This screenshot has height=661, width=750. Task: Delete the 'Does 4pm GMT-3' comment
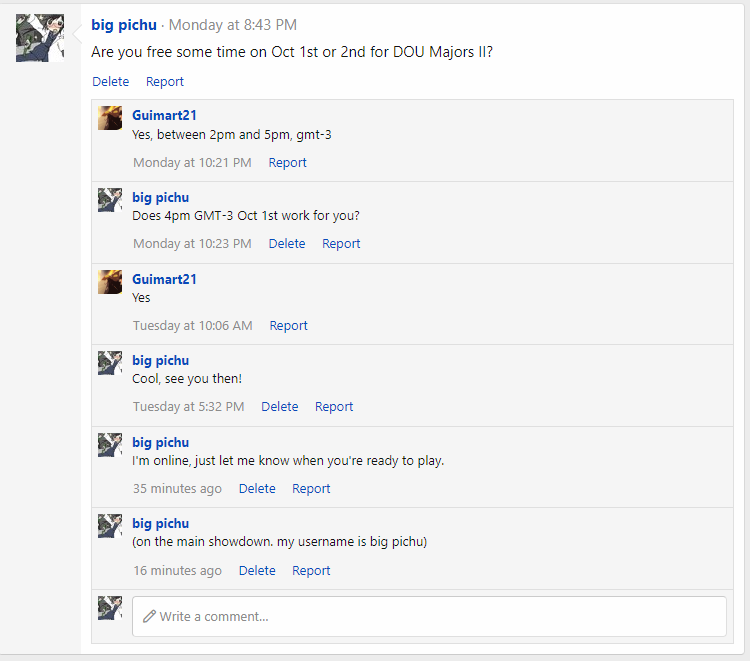coord(287,244)
